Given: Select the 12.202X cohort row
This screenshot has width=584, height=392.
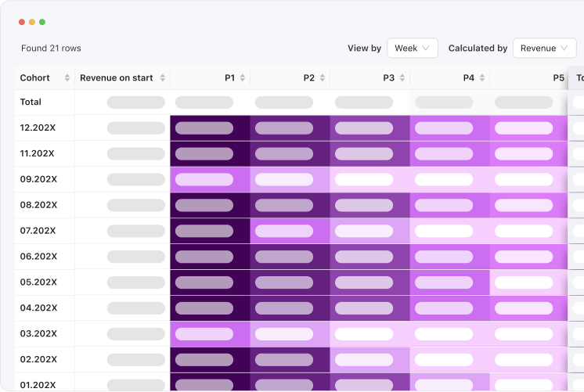Looking at the screenshot, I should 36,128.
